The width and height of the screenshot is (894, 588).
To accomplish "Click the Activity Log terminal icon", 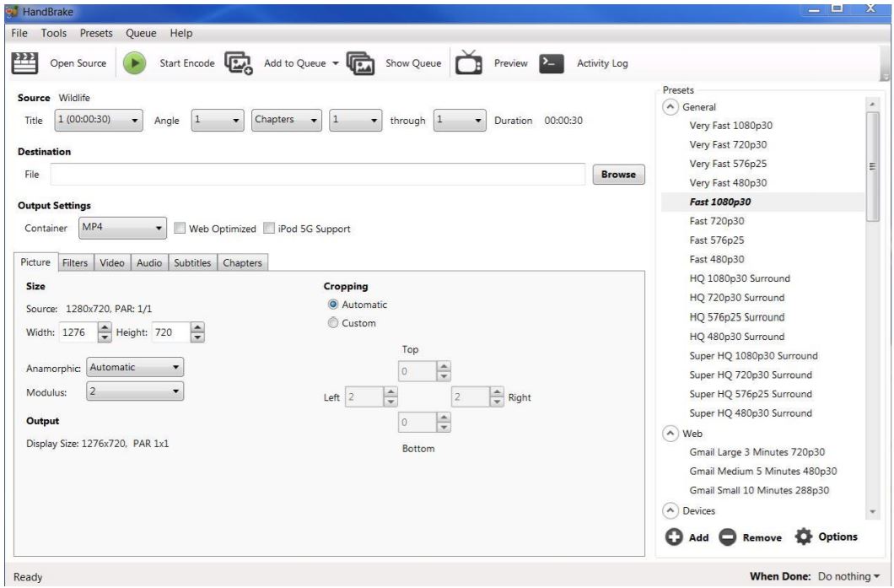I will (x=552, y=63).
